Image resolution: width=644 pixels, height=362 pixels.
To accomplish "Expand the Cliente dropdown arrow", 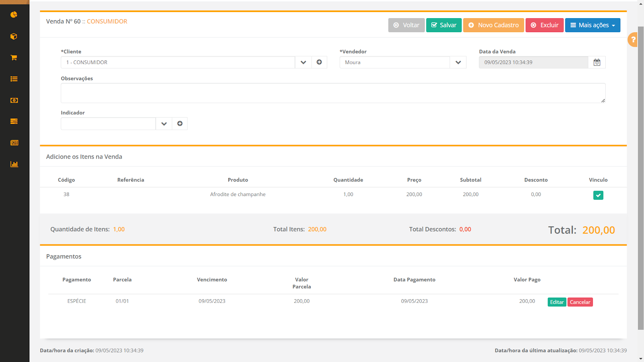I will point(303,62).
